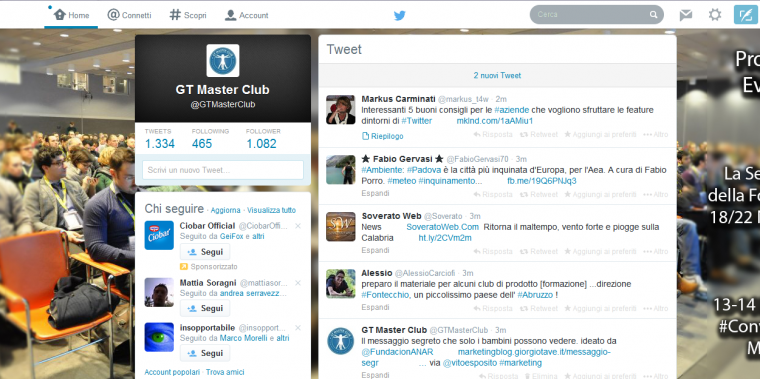This screenshot has width=760, height=379.
Task: Click the Scrivi un nuovo Tweet field
Action: pos(223,170)
